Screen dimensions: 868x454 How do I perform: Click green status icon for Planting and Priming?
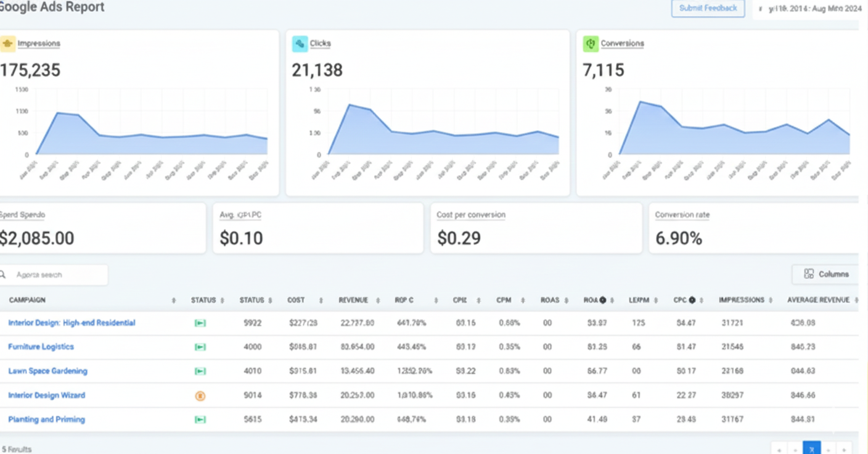tap(200, 420)
